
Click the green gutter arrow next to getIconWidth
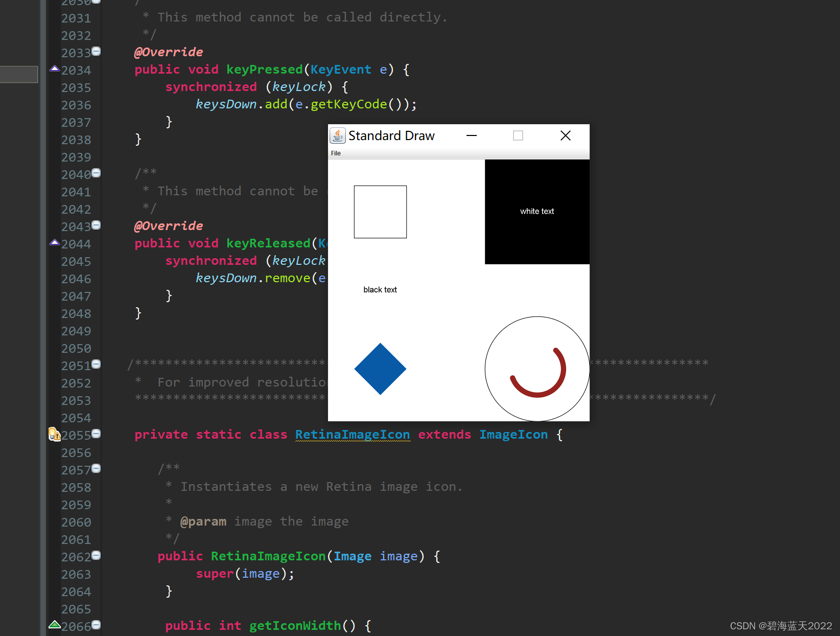[x=54, y=625]
